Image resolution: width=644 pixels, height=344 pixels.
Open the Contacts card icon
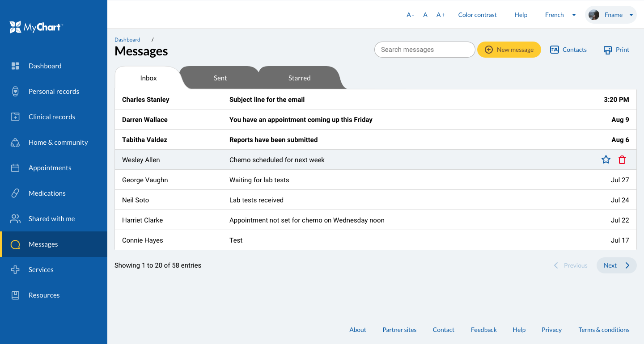tap(555, 50)
